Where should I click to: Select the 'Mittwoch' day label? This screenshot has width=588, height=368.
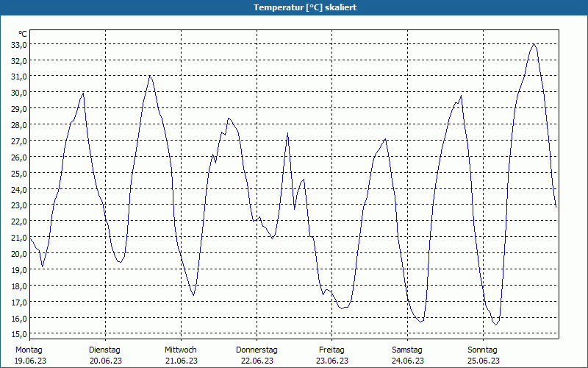pyautogui.click(x=181, y=350)
